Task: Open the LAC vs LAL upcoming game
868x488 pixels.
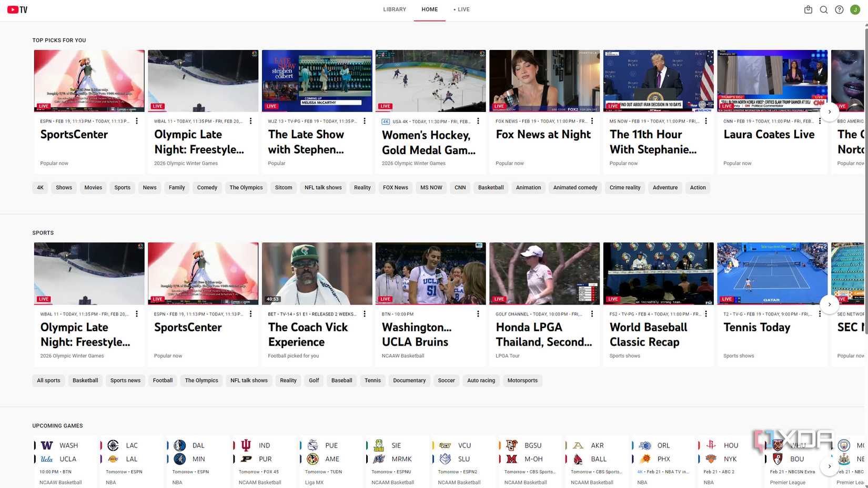Action: tap(131, 463)
